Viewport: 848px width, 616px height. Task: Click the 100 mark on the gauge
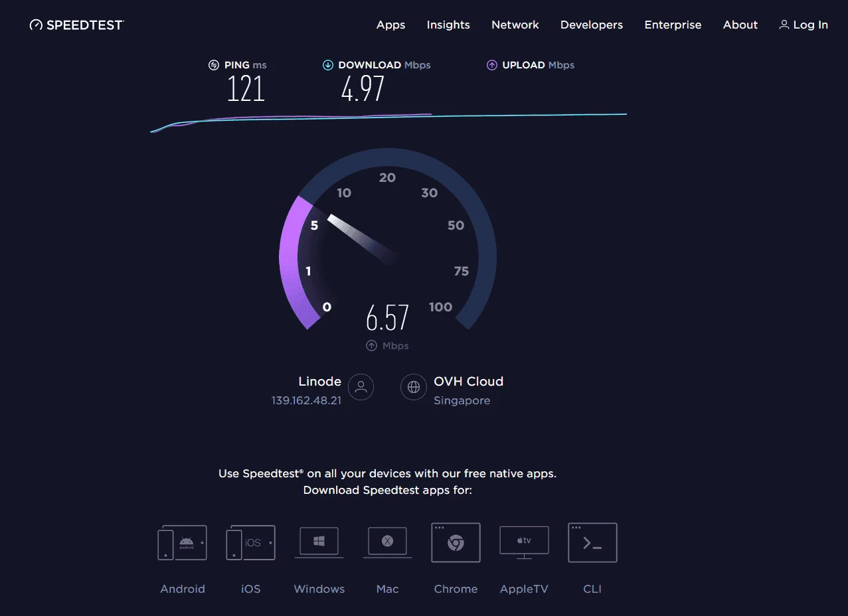tap(440, 307)
